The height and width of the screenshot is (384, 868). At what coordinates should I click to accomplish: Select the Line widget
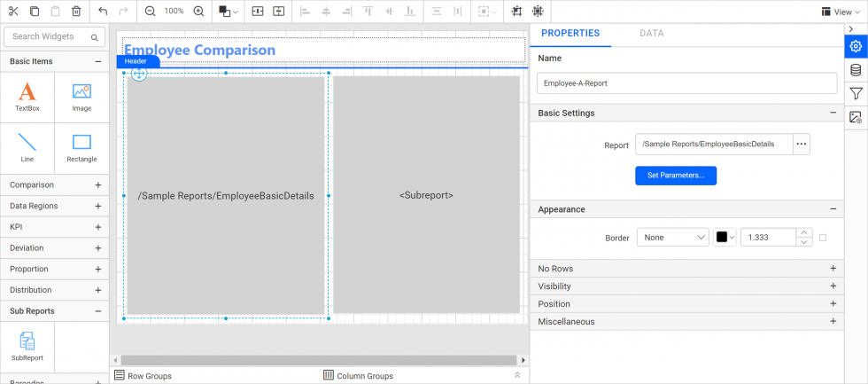(x=27, y=148)
